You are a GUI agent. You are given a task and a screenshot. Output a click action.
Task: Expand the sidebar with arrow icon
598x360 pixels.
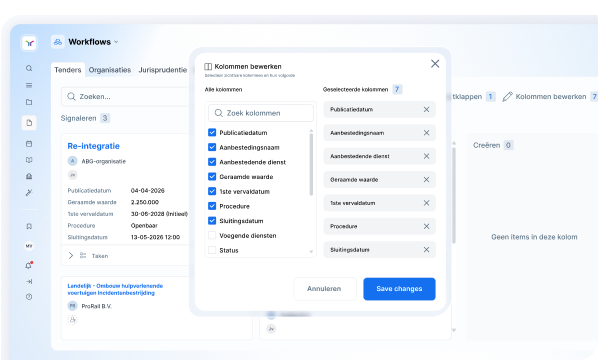pyautogui.click(x=29, y=281)
